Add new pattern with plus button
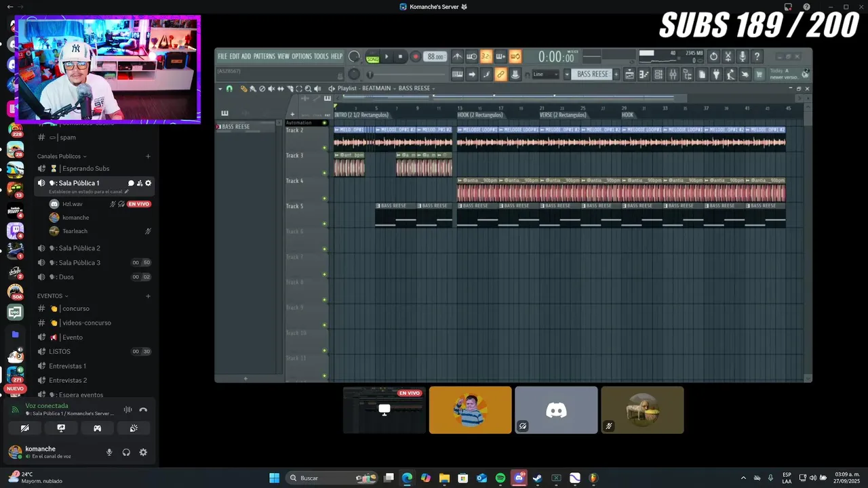The width and height of the screenshot is (868, 488). [x=616, y=75]
